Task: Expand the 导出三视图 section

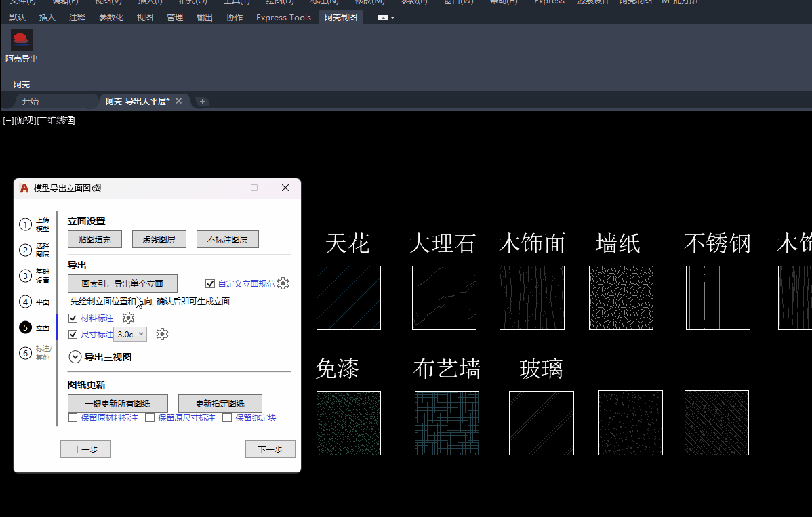Action: pos(75,357)
